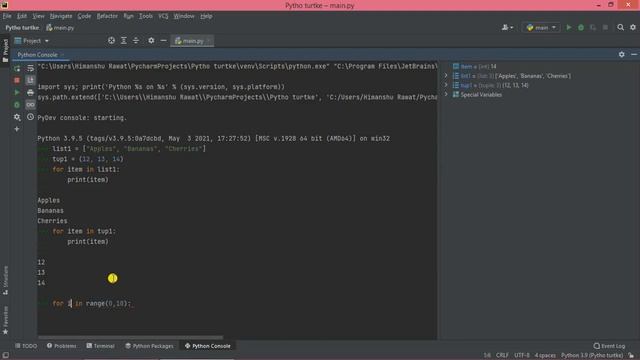Hide the Project tool window
640x360 pixels.
[x=163, y=41]
